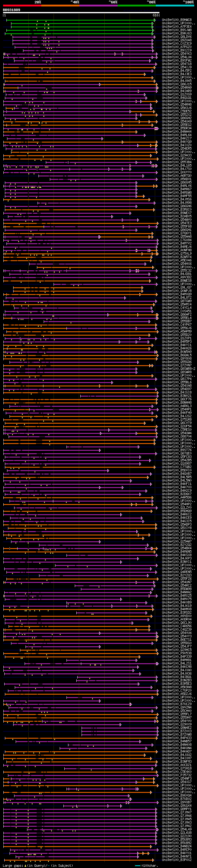Click the label UniRef100_Q9U1K4
This screenshot has height=868, width=197.
[177, 806]
